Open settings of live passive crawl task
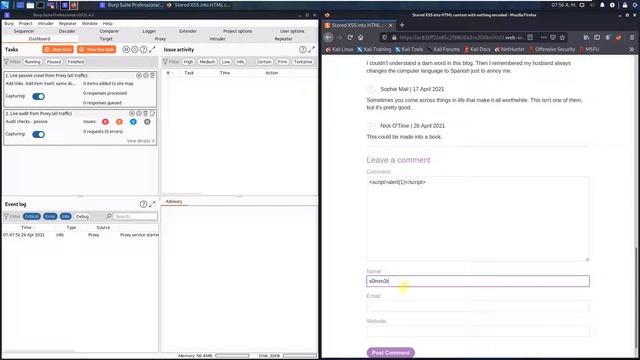 click(x=146, y=76)
